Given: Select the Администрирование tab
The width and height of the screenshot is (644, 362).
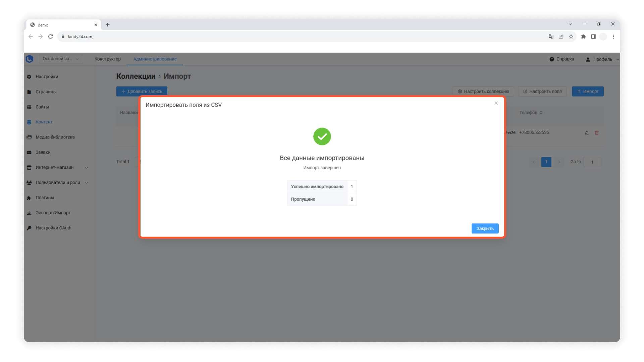Looking at the screenshot, I should coord(155,59).
